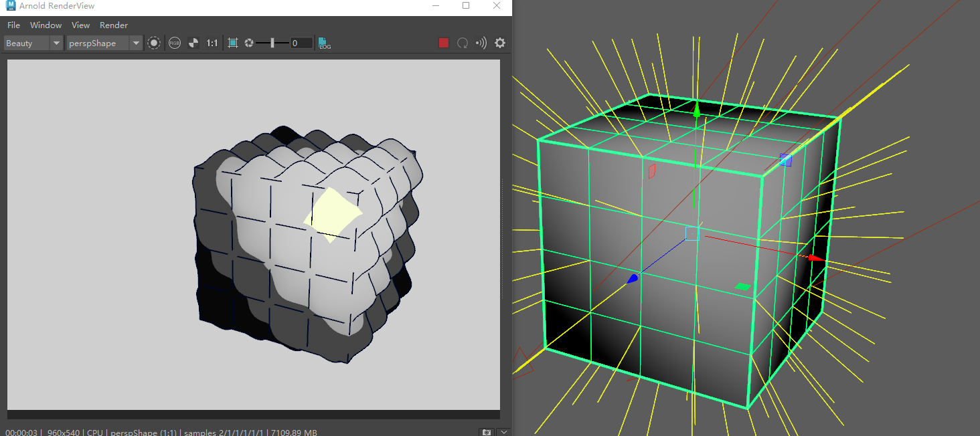Select the 1:1 zoom ratio icon
The image size is (980, 436).
coord(212,43)
